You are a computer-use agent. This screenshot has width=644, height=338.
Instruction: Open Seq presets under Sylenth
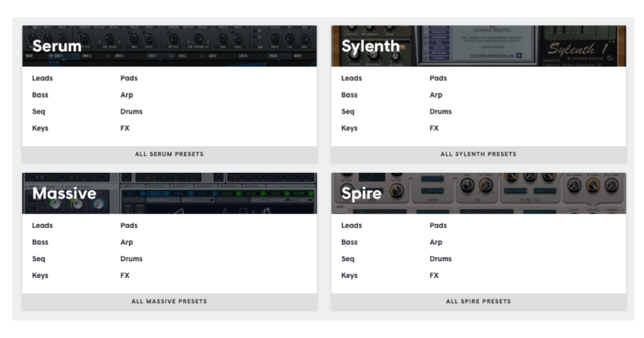pos(348,112)
